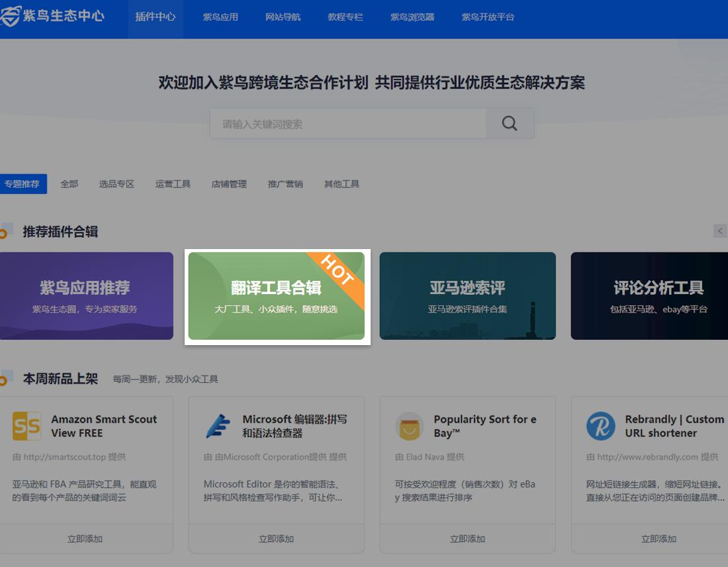
Task: Switch to the 全部 category tab
Action: click(x=69, y=183)
